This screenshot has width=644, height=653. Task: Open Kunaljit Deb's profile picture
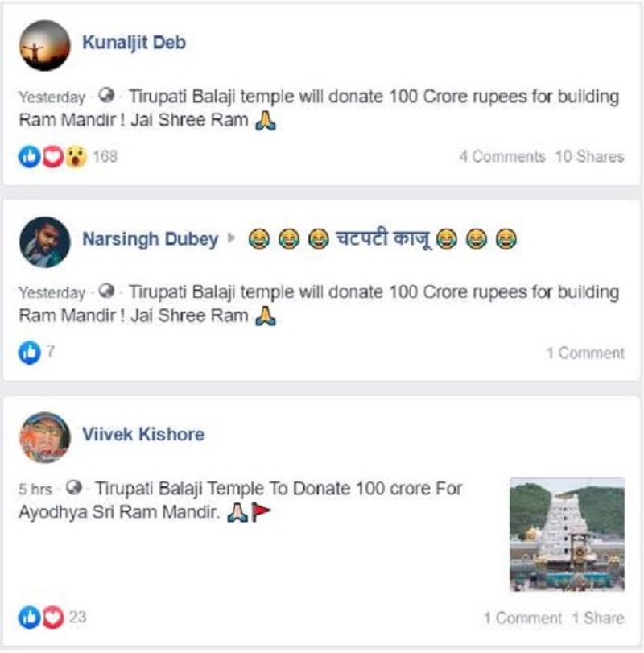[x=44, y=45]
